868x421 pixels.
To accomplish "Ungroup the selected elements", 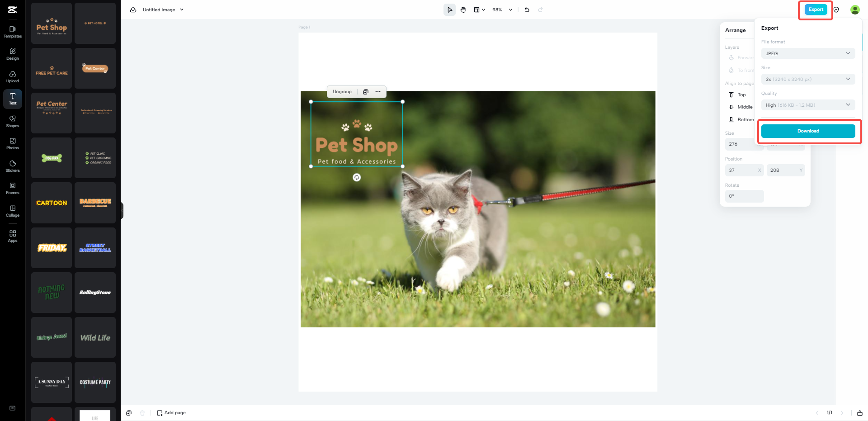I will tap(342, 92).
